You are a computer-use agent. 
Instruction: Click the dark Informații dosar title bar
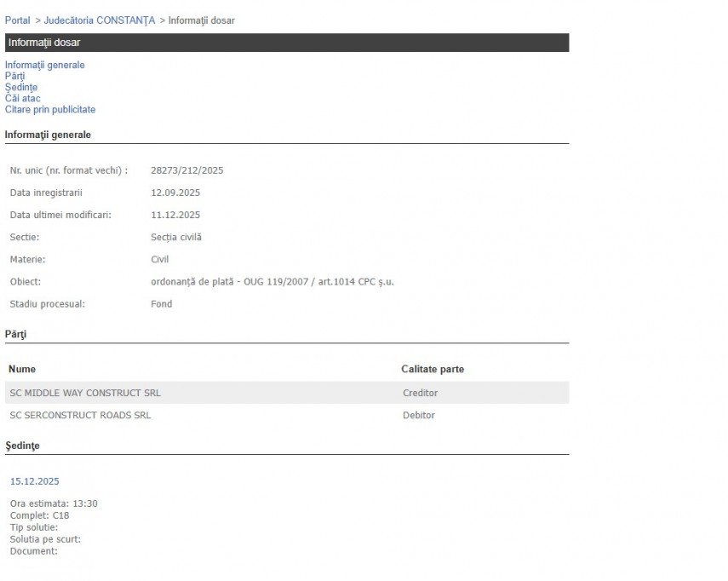point(286,43)
